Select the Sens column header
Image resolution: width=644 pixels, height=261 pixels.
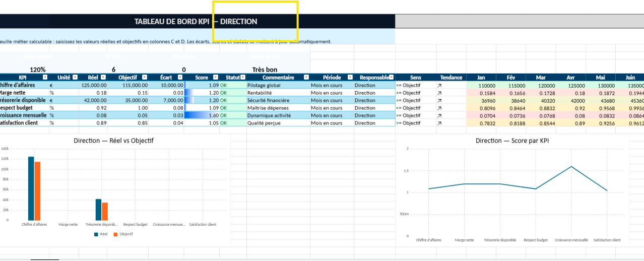[416, 78]
